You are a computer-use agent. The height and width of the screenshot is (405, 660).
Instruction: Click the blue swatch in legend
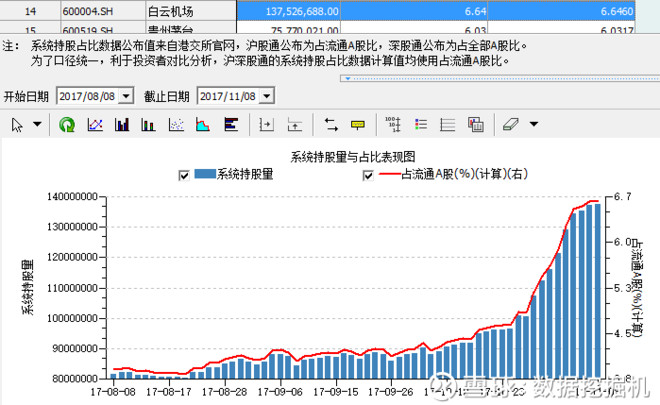coord(205,174)
